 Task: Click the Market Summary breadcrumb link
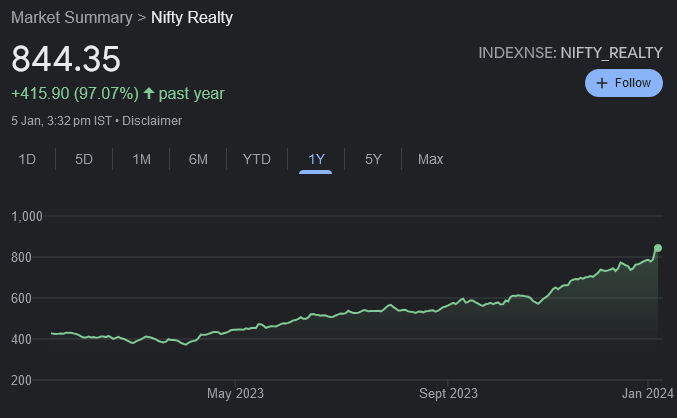tap(71, 18)
